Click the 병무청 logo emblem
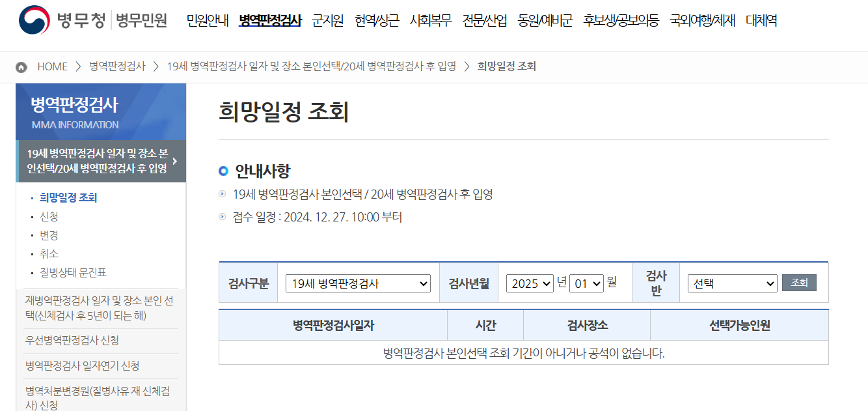 coord(36,21)
